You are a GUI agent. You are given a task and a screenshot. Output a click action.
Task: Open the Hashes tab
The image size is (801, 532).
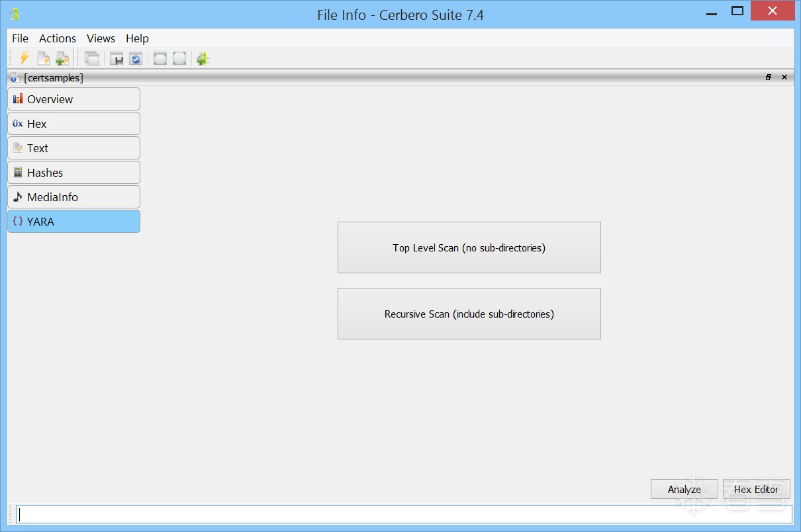73,173
